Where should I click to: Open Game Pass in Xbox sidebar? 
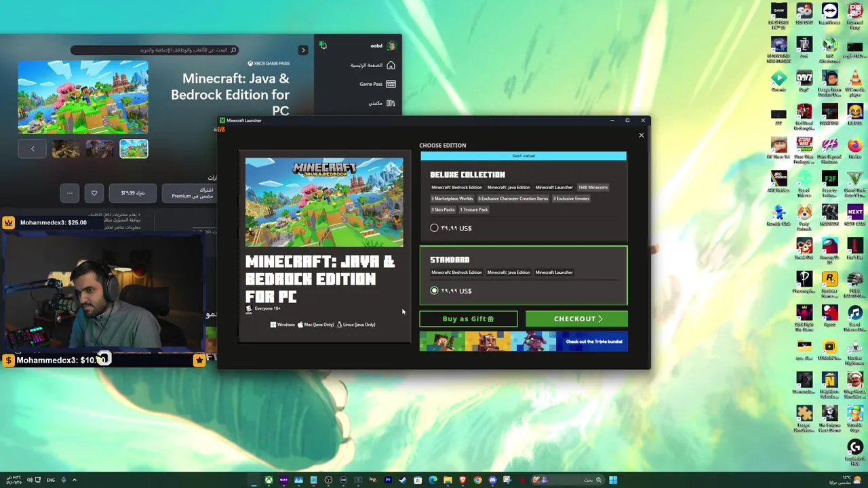coord(376,84)
